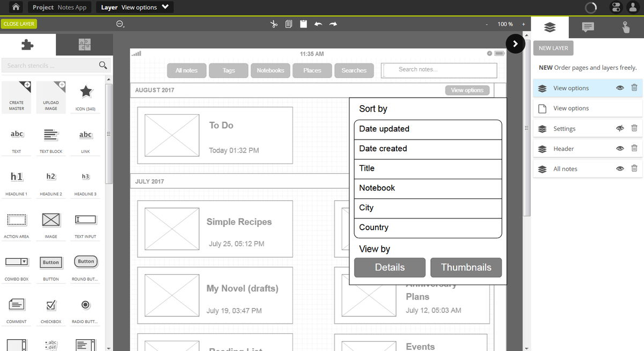Toggle the preview switch icon
The height and width of the screenshot is (351, 644).
coord(616,8)
